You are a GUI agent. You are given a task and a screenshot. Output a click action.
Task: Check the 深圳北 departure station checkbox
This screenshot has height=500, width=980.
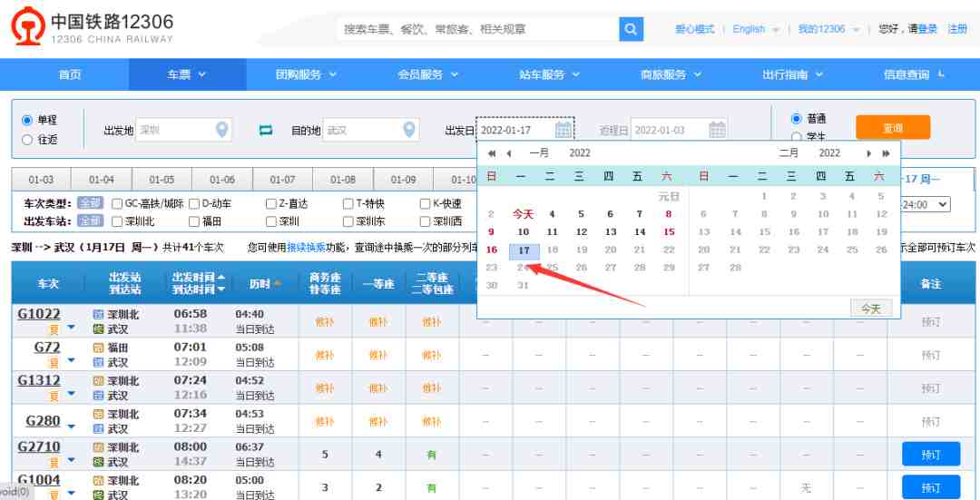point(117,221)
